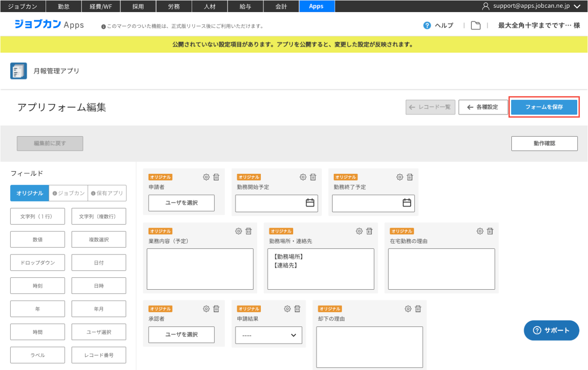Open the document icon in header
588x370 pixels.
[476, 26]
